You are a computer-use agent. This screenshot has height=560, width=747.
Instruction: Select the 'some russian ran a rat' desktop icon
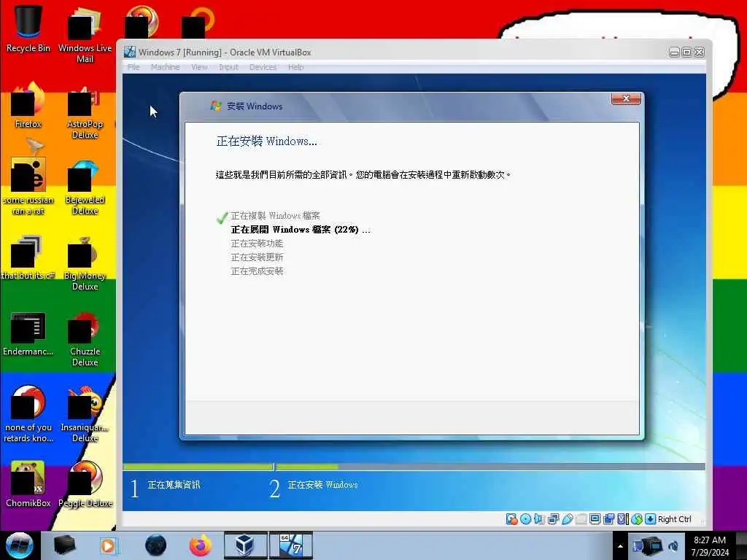[x=28, y=187]
